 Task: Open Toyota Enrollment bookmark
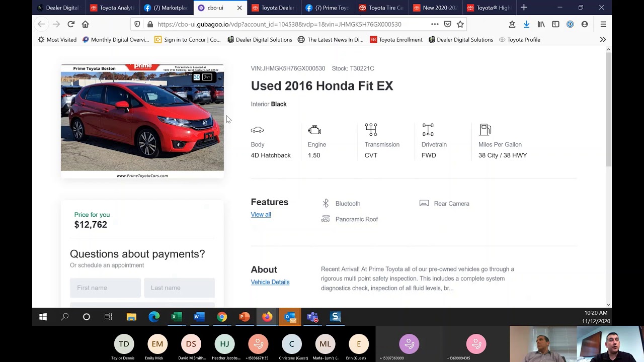click(x=396, y=40)
